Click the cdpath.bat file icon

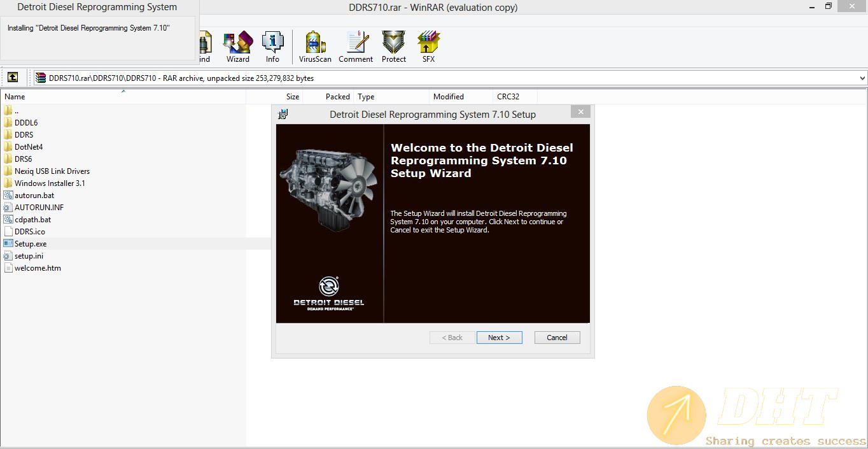pyautogui.click(x=8, y=219)
